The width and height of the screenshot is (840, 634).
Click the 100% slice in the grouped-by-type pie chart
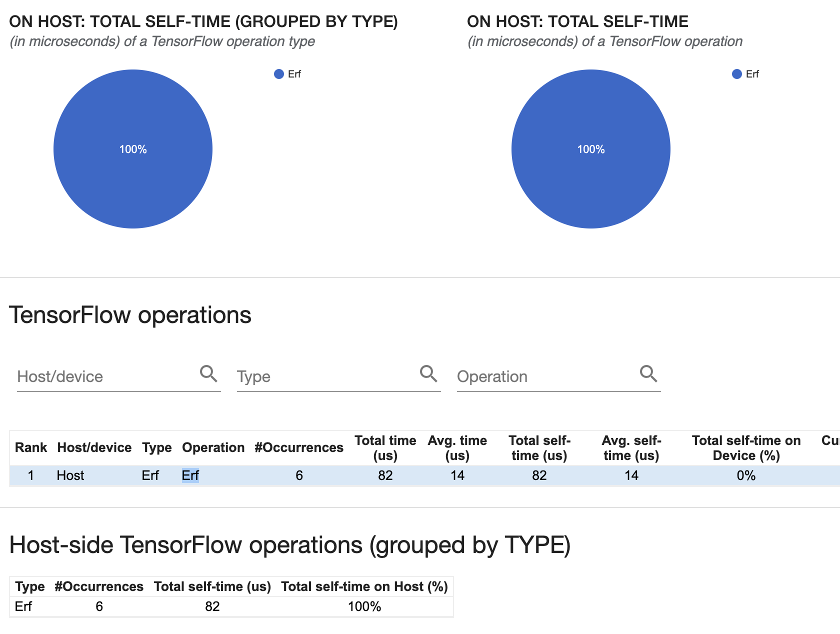click(133, 148)
